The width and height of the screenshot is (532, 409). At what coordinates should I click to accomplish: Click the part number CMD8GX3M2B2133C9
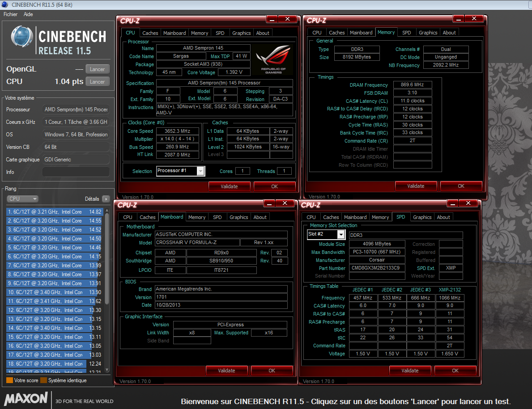click(x=377, y=268)
